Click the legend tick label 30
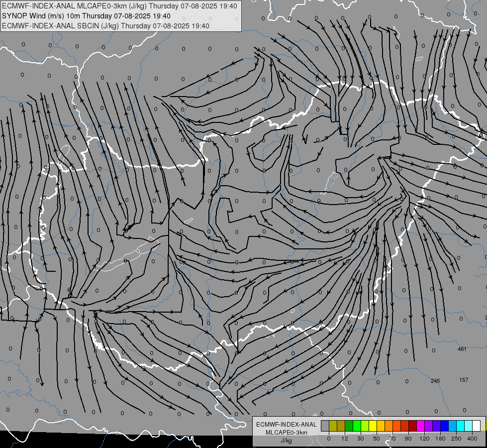The width and height of the screenshot is (487, 448). 361,439
